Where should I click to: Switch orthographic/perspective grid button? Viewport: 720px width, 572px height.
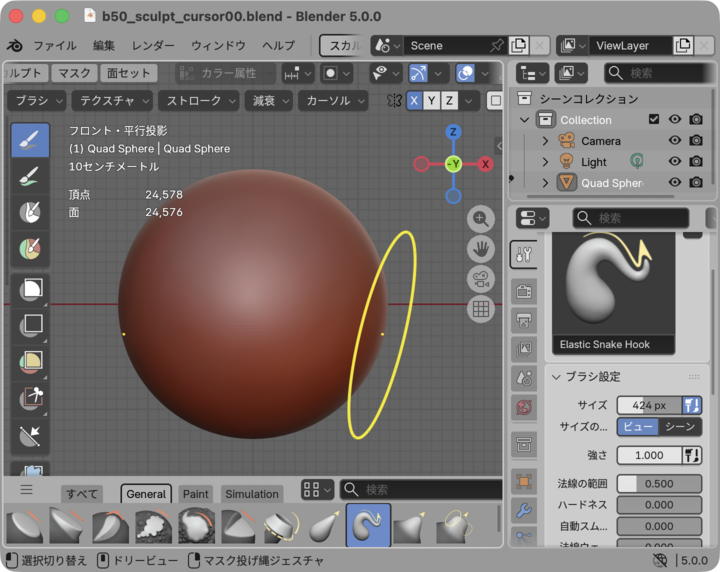tap(481, 309)
